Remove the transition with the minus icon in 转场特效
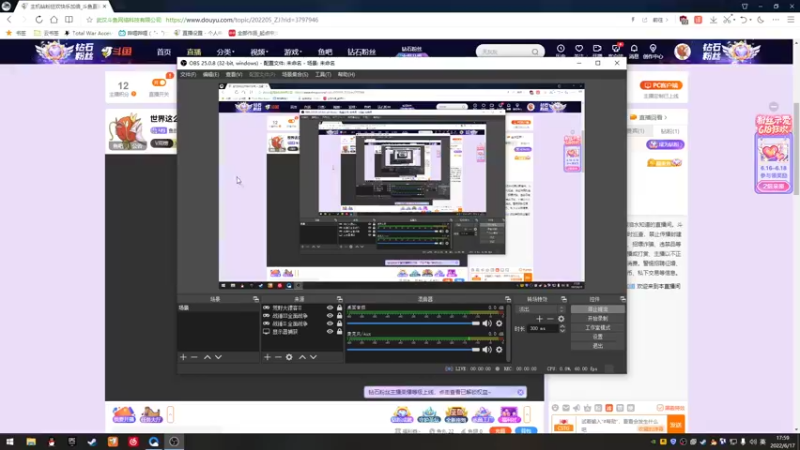This screenshot has width=800, height=450. pyautogui.click(x=550, y=319)
